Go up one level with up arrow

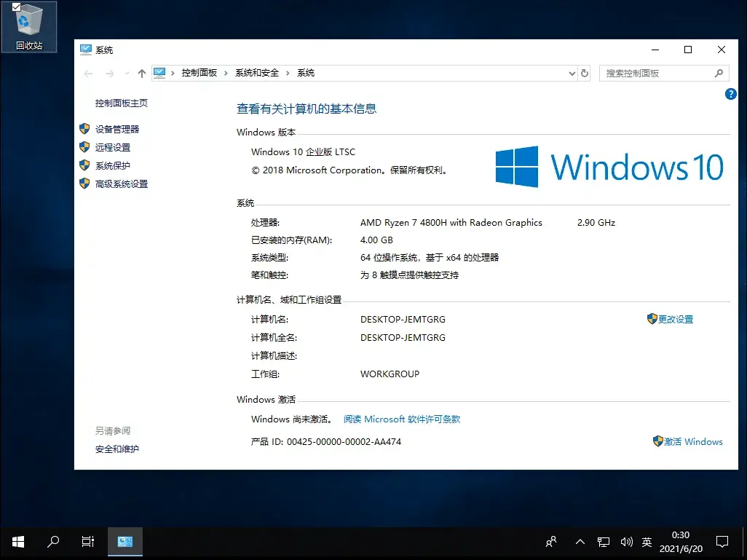(141, 74)
